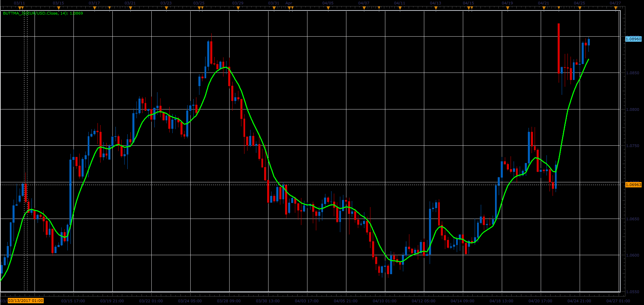Click bottom axis time 04/18 13:00
Image resolution: width=644 pixels, height=305 pixels.
click(501, 301)
